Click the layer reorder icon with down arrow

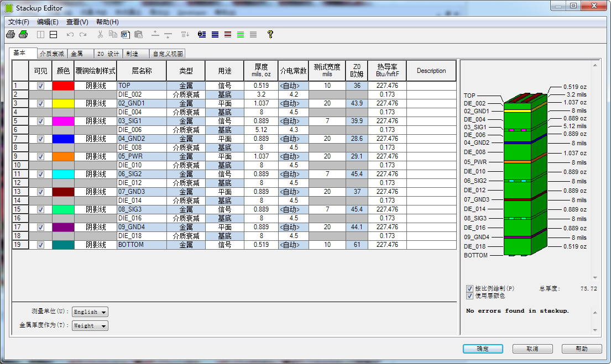tap(185, 34)
